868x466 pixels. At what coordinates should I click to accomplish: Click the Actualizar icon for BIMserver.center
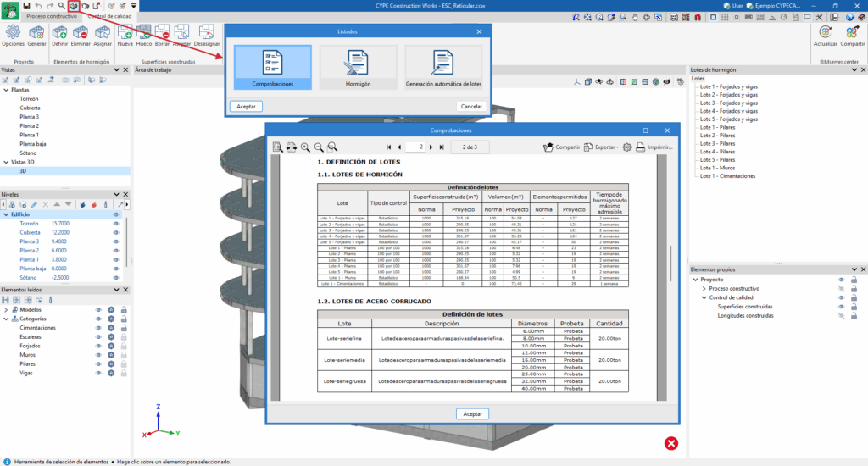pos(825,36)
